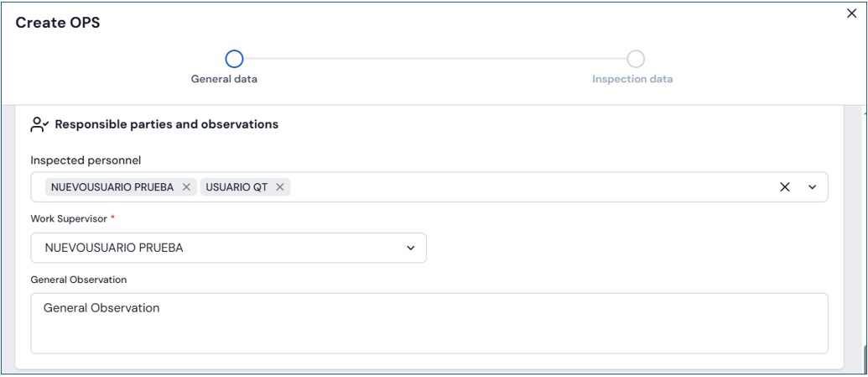Open the Work Supervisor dropdown chevron
This screenshot has width=868, height=377.
tap(410, 248)
